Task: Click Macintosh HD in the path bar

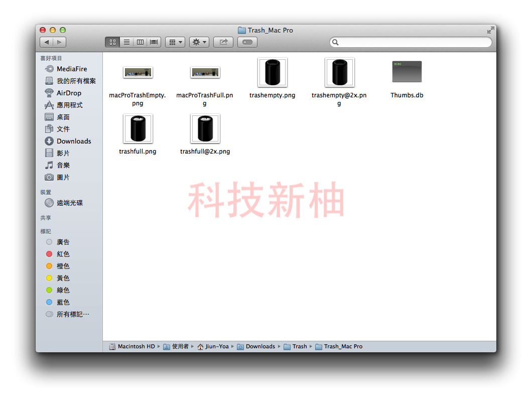Action: pyautogui.click(x=132, y=346)
